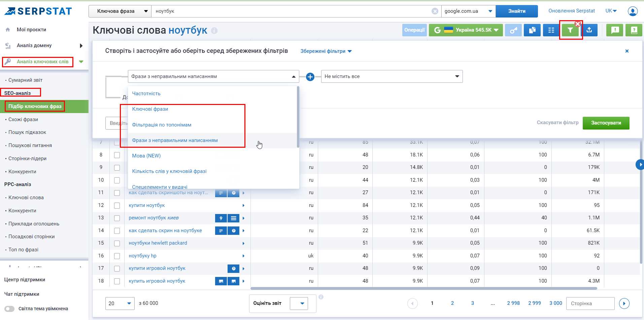The image size is (644, 320).
Task: Click the info icon next to title
Action: 214,31
